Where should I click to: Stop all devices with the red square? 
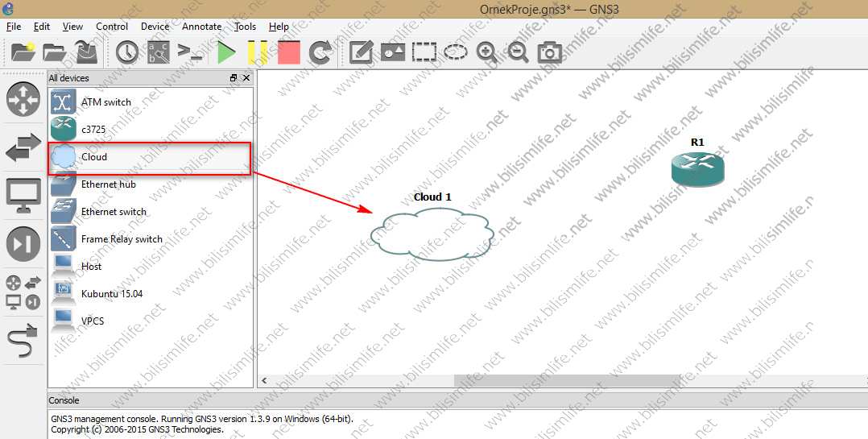tap(288, 52)
